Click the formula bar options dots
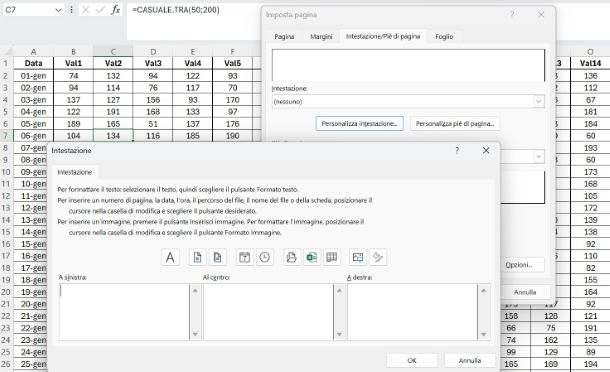 tap(71, 10)
